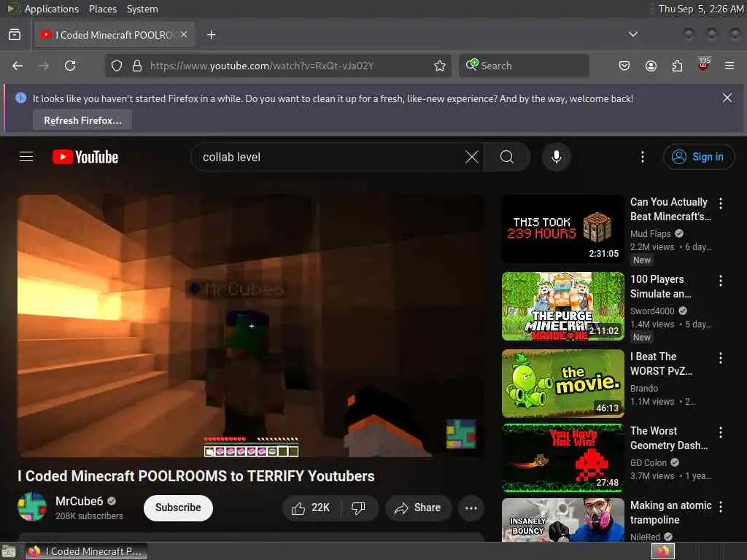Open 'Can You Actually Beat Minecraft's' video title
The width and height of the screenshot is (747, 560).
[670, 209]
